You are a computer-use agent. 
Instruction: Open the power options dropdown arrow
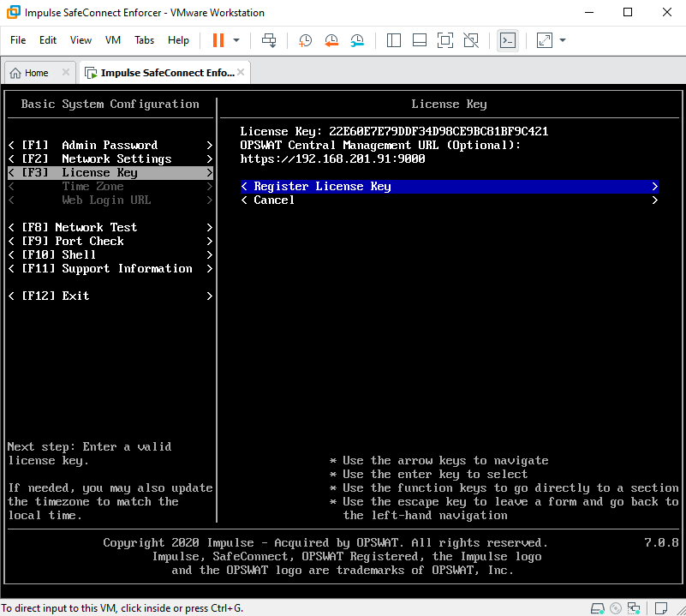click(236, 40)
